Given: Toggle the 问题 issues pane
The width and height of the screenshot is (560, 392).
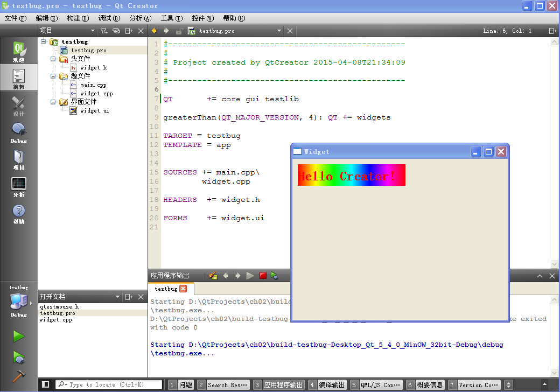Looking at the screenshot, I should [x=181, y=385].
